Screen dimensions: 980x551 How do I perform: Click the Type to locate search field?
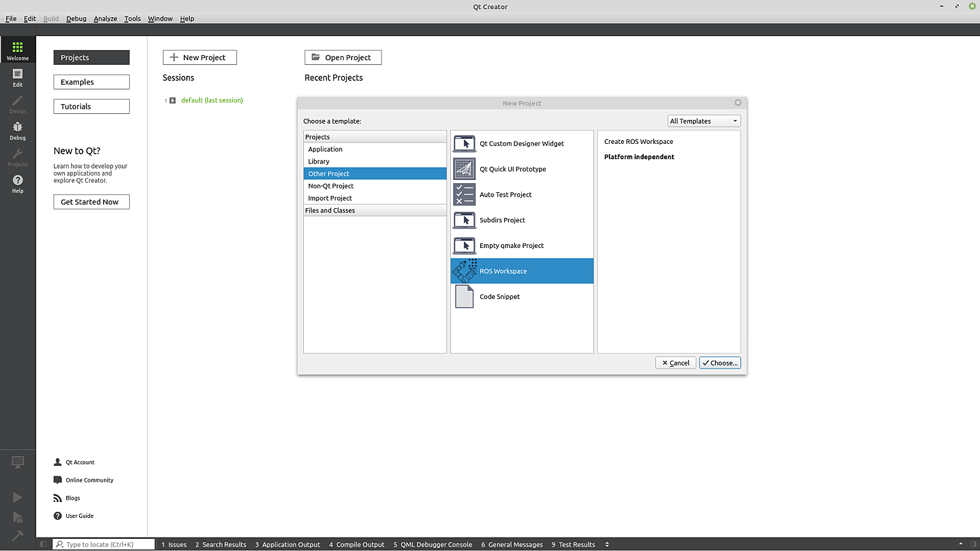point(104,544)
